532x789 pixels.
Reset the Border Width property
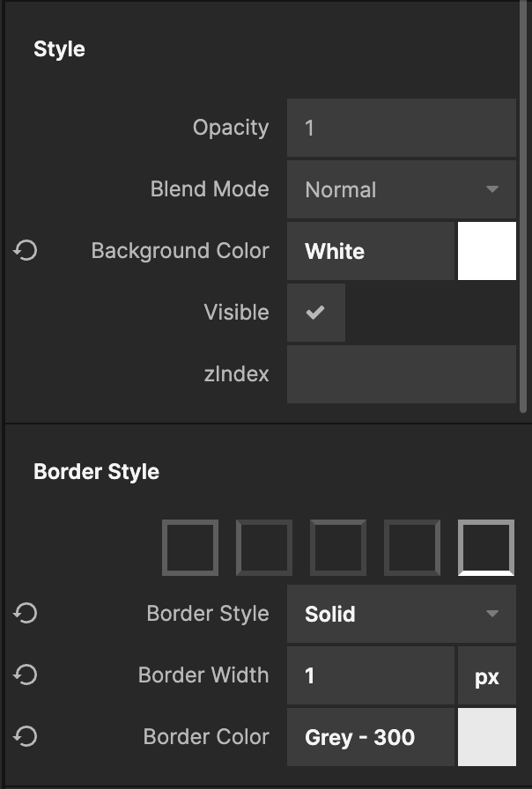point(26,675)
